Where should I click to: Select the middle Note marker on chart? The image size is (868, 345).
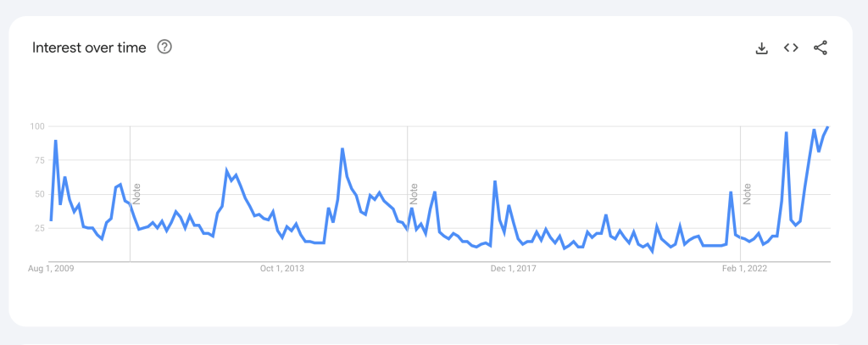pos(415,193)
